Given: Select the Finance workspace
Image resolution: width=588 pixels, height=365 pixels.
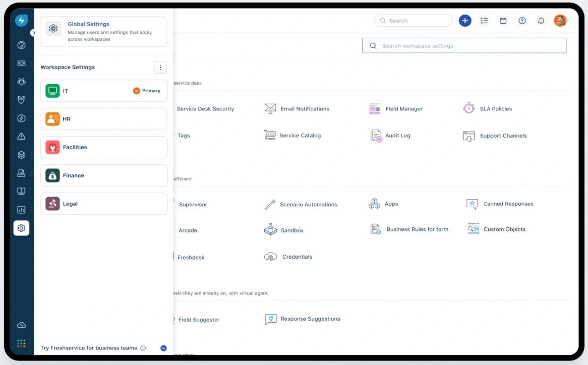Looking at the screenshot, I should pos(103,175).
